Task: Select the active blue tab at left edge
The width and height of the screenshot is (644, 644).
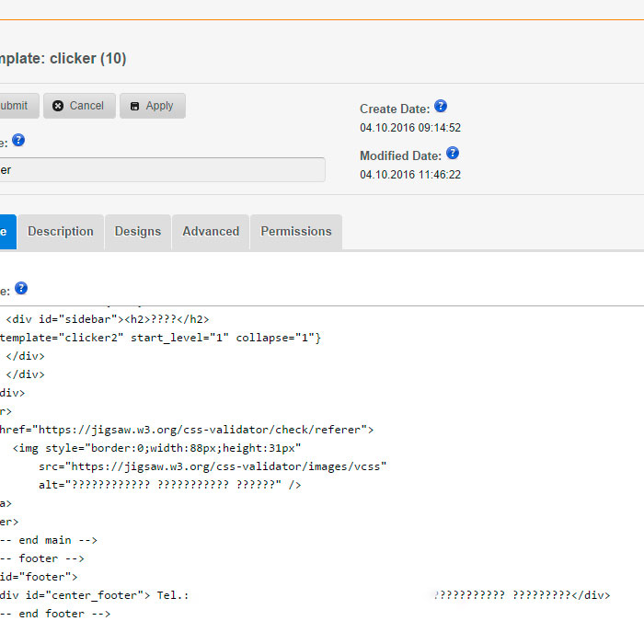Action: pos(6,232)
